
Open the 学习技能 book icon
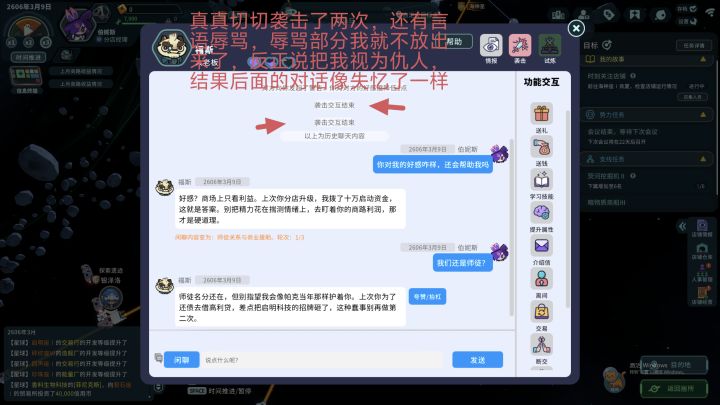[541, 180]
